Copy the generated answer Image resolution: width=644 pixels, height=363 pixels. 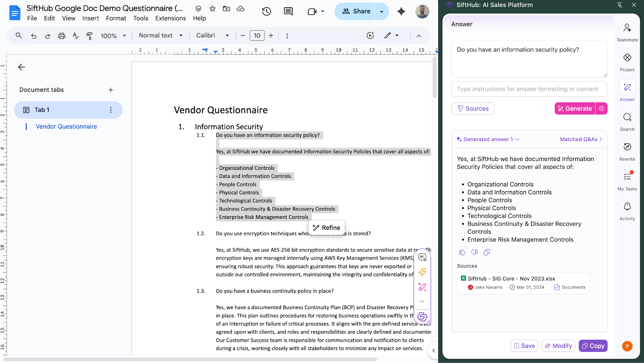click(x=593, y=346)
